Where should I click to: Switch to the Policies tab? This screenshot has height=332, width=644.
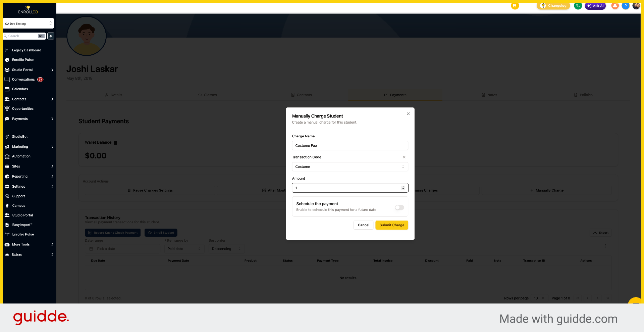pyautogui.click(x=583, y=95)
